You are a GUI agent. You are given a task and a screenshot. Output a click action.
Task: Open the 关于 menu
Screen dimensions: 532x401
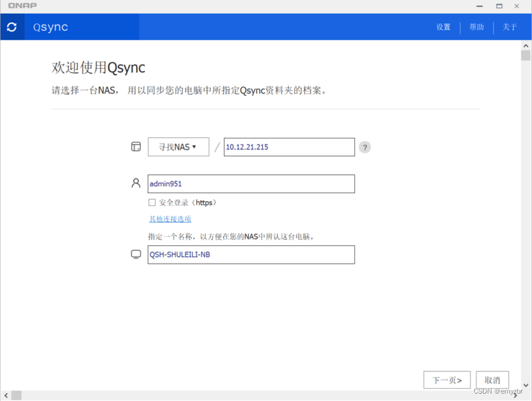coord(510,27)
